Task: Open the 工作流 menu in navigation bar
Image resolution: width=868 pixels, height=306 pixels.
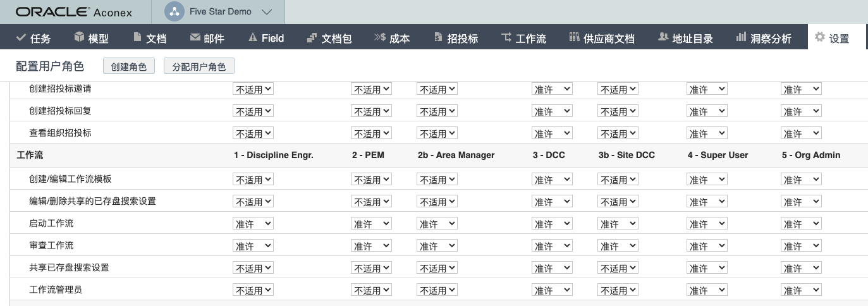Action: tap(523, 38)
